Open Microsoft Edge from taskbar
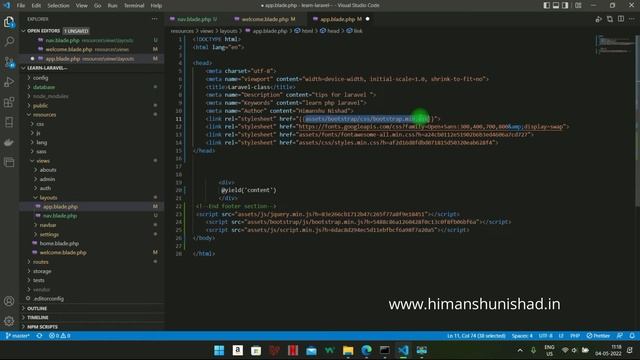This screenshot has height=360, width=640. pyautogui.click(x=367, y=351)
